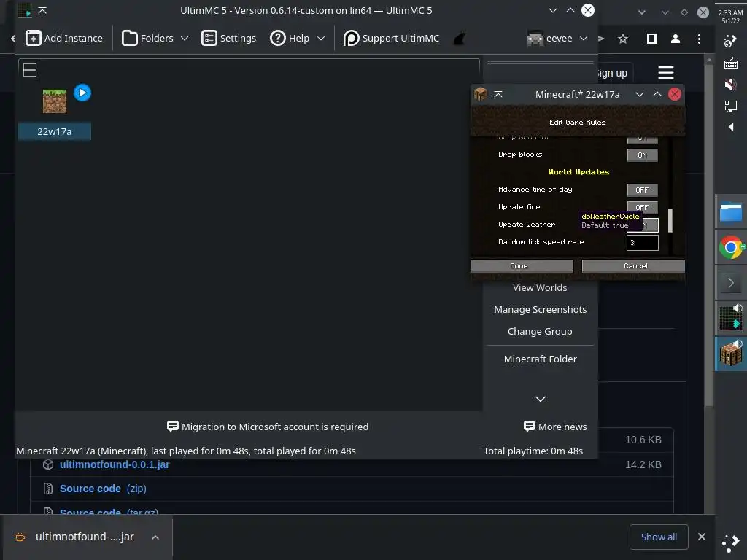This screenshot has height=560, width=747.
Task: Open Chrome three-dot menu
Action: (699, 39)
